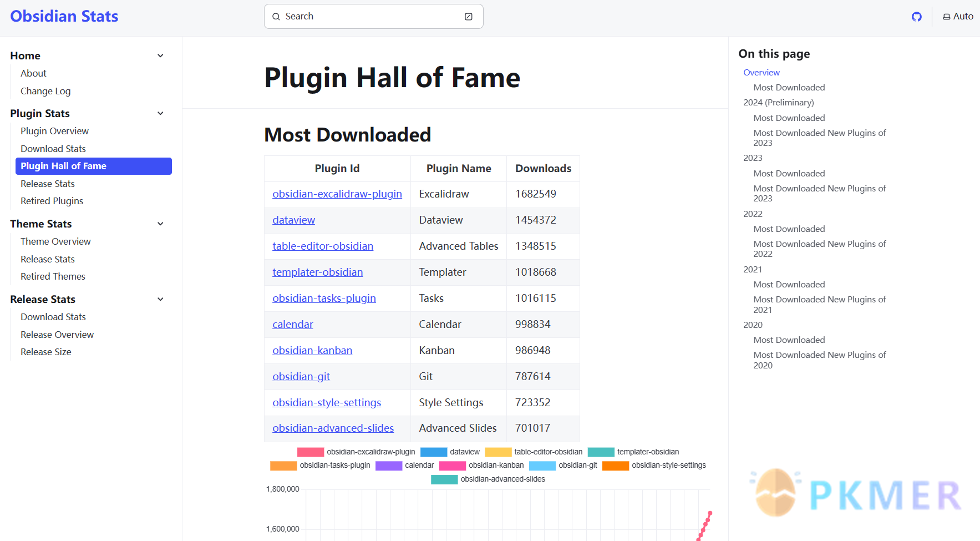Collapse the Theme Stats section chevron
The width and height of the screenshot is (980, 541).
click(160, 224)
